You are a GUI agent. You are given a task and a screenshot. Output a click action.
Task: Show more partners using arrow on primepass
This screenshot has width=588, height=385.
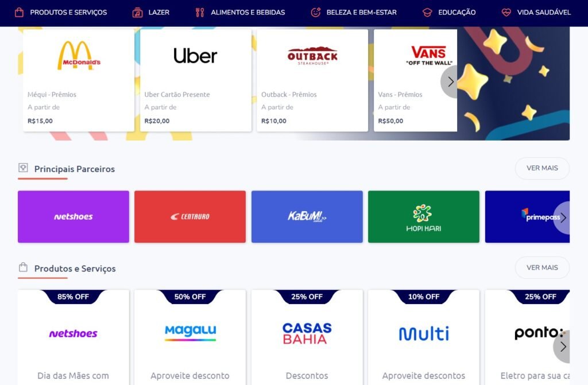562,218
